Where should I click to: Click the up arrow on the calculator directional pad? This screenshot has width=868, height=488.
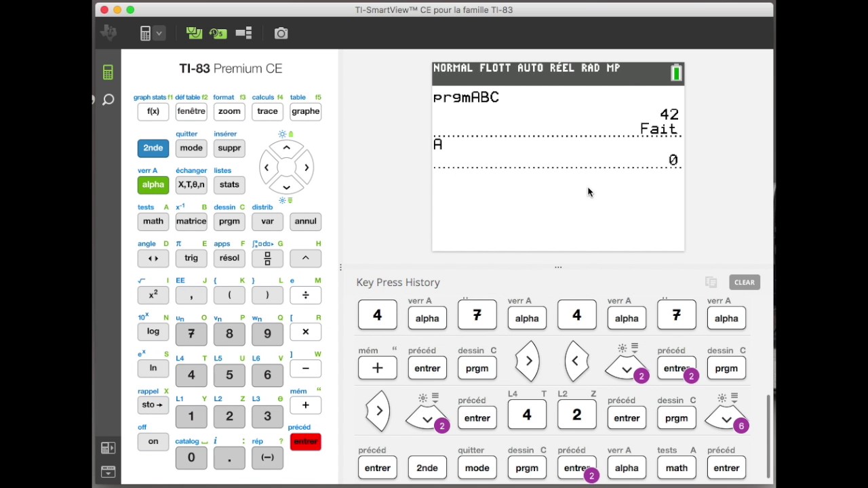pyautogui.click(x=286, y=148)
